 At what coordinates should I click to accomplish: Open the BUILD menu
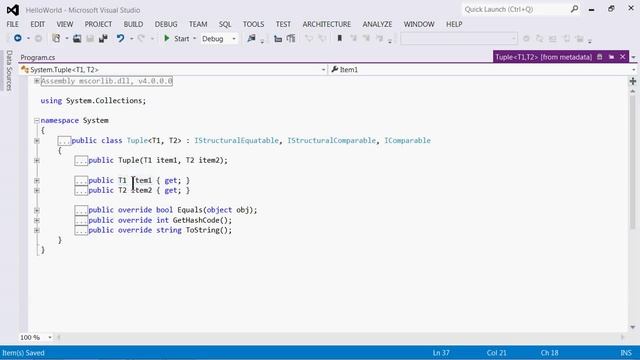click(133, 24)
